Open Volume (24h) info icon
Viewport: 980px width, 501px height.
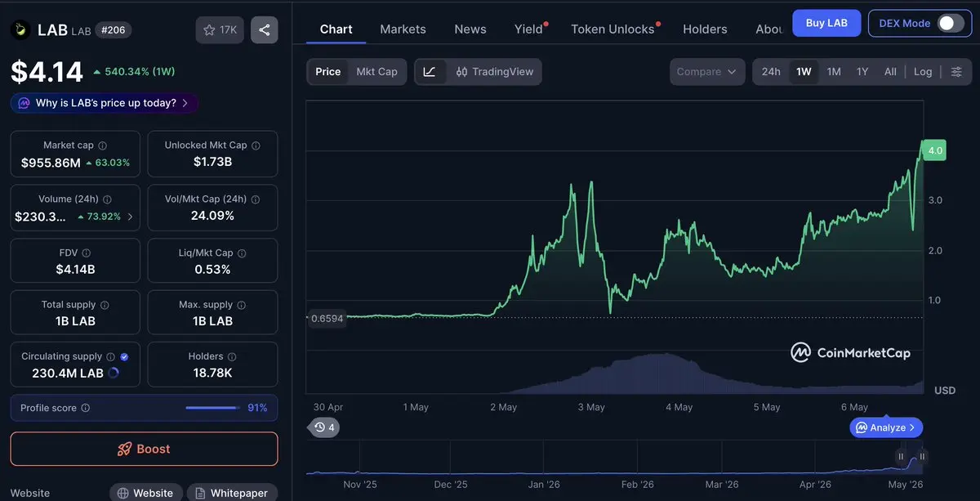pos(107,199)
